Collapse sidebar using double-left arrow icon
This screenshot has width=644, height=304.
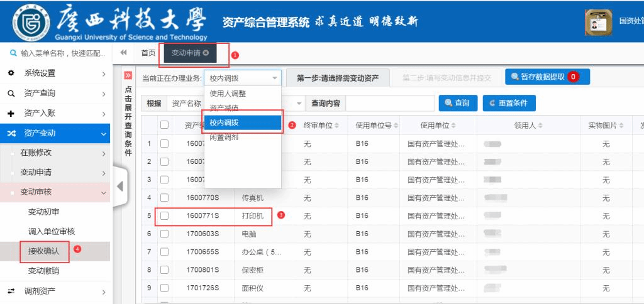124,53
